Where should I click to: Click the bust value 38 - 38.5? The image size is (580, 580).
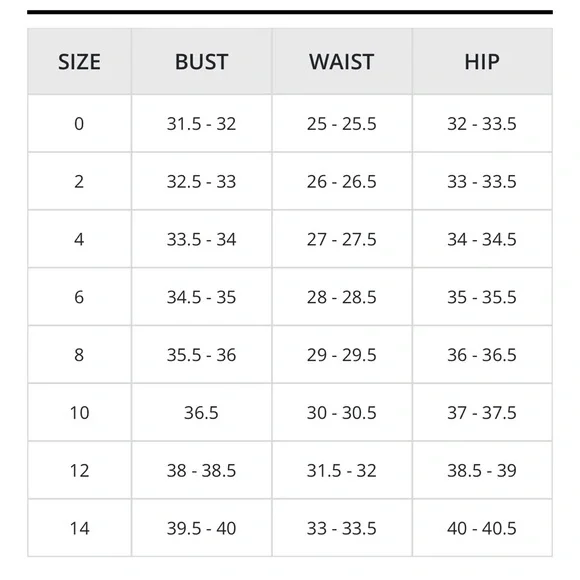pyautogui.click(x=201, y=471)
